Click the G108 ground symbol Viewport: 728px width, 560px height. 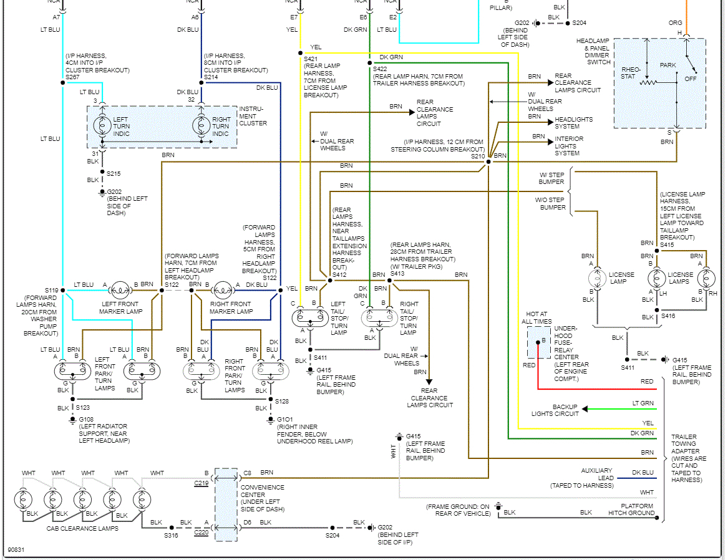(72, 420)
